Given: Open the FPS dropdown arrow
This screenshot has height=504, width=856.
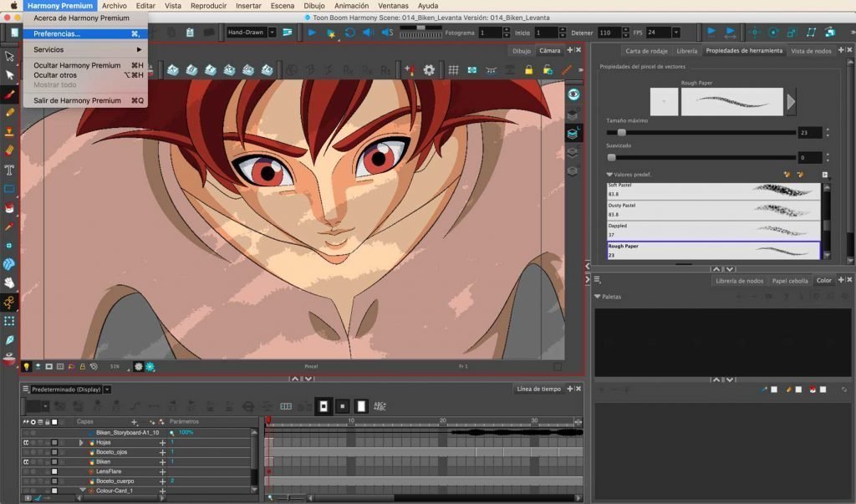Looking at the screenshot, I should [675, 33].
